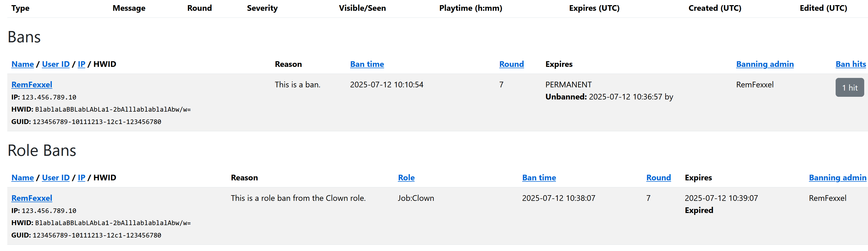Sort Role Bans by Ban time
The width and height of the screenshot is (868, 251).
click(539, 178)
